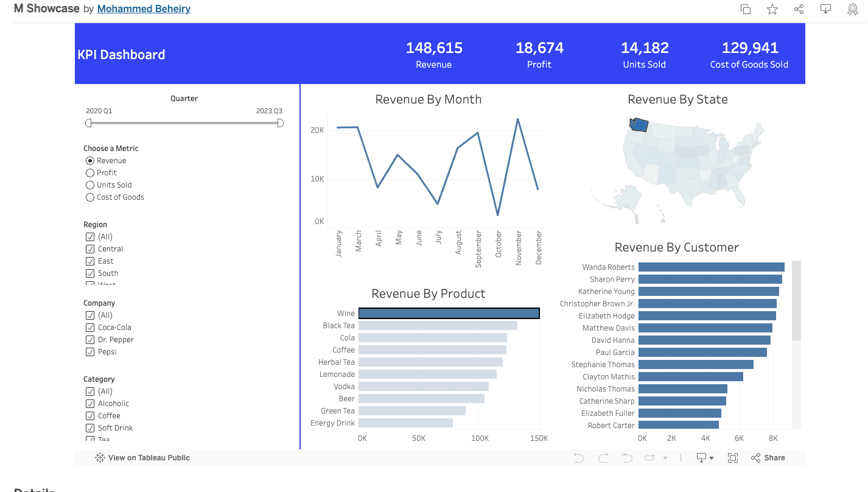Undo the last dashboard action
Viewport: 868px width, 492px height.
(578, 457)
